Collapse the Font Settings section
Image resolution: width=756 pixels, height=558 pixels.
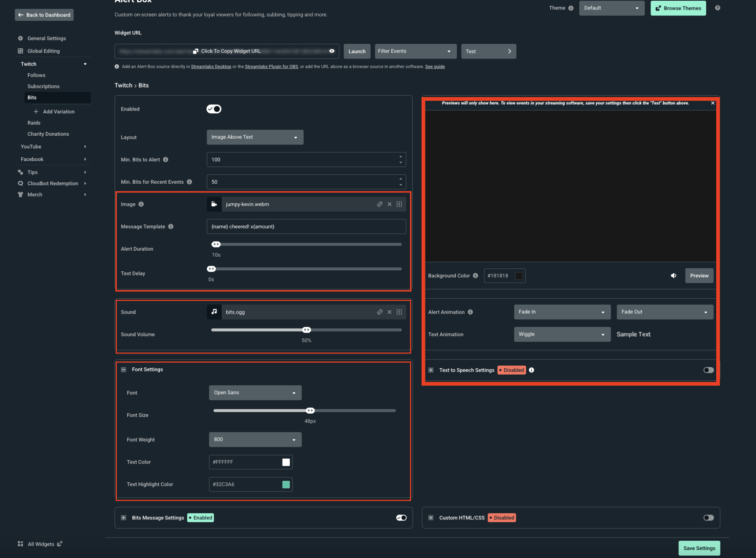[x=124, y=370]
